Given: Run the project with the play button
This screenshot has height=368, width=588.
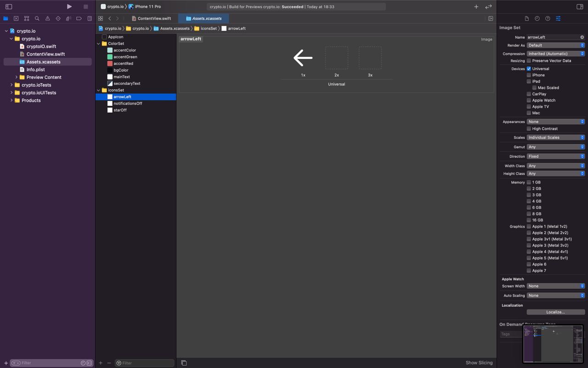Looking at the screenshot, I should [69, 6].
